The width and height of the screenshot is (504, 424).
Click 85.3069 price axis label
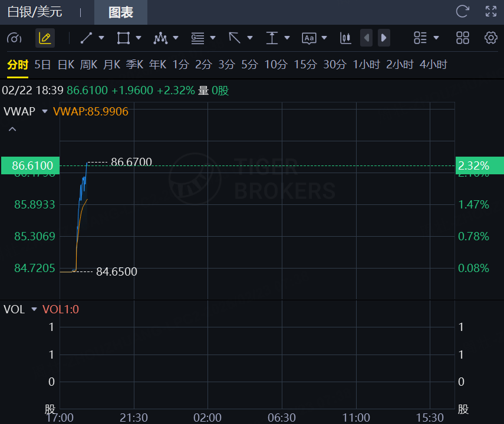pos(35,236)
